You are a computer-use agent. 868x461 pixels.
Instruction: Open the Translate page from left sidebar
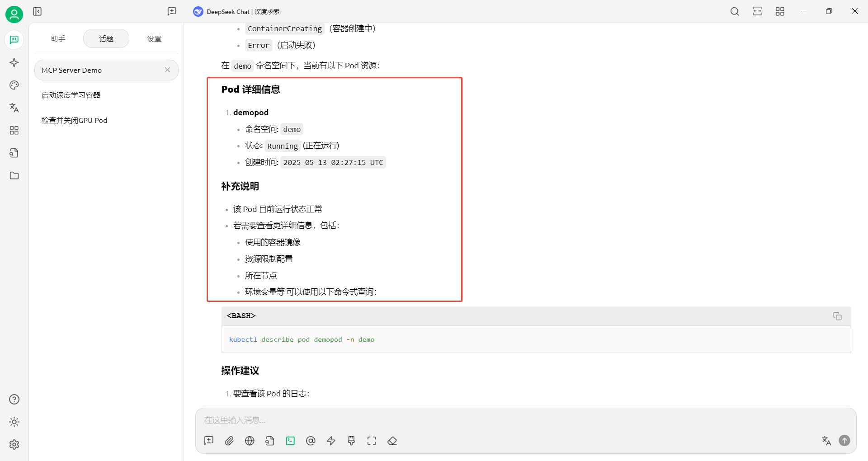[14, 108]
